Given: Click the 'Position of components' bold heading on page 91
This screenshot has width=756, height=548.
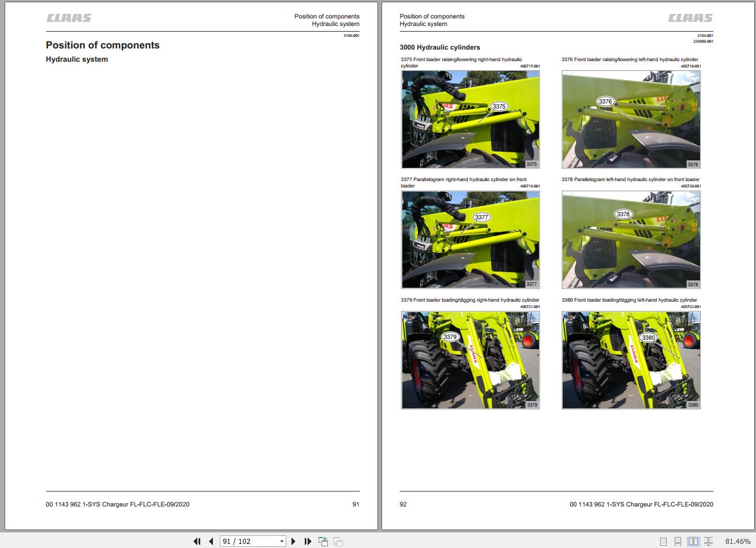Looking at the screenshot, I should coord(103,45).
